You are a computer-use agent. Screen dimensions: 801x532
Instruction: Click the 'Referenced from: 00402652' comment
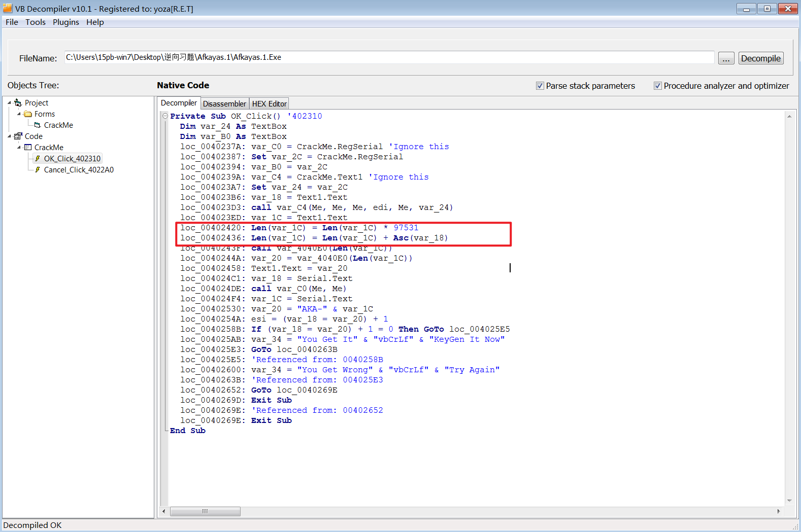pos(317,410)
